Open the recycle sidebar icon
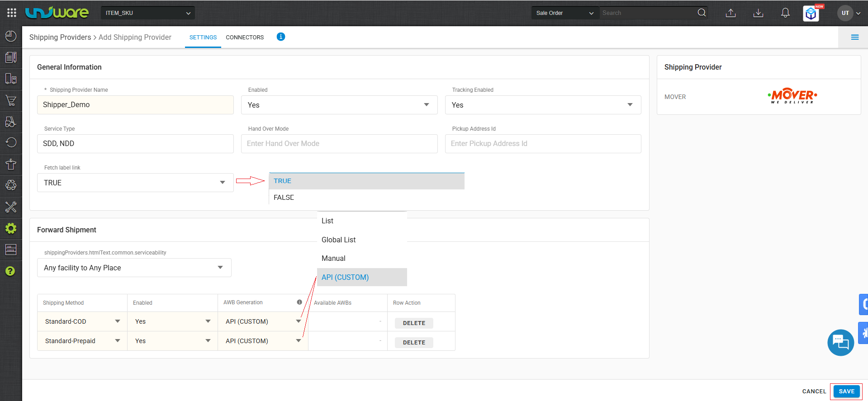Screen dimensions: 868x401 pos(11,185)
